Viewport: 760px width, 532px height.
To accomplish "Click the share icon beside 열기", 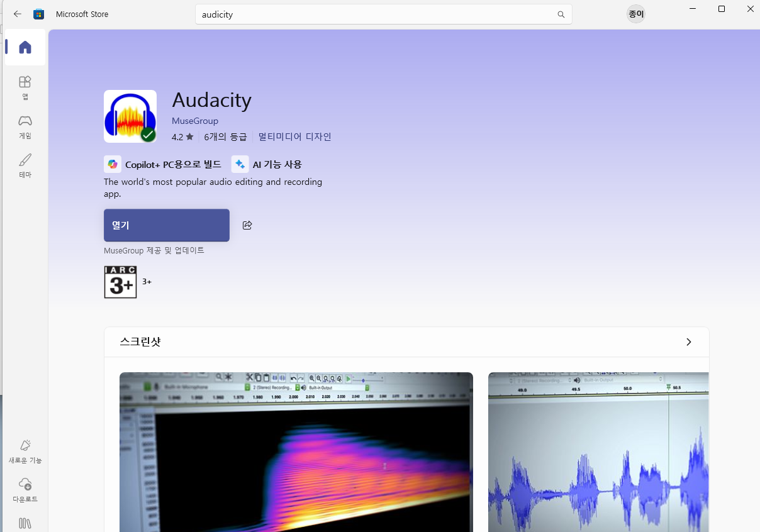I will [x=247, y=225].
